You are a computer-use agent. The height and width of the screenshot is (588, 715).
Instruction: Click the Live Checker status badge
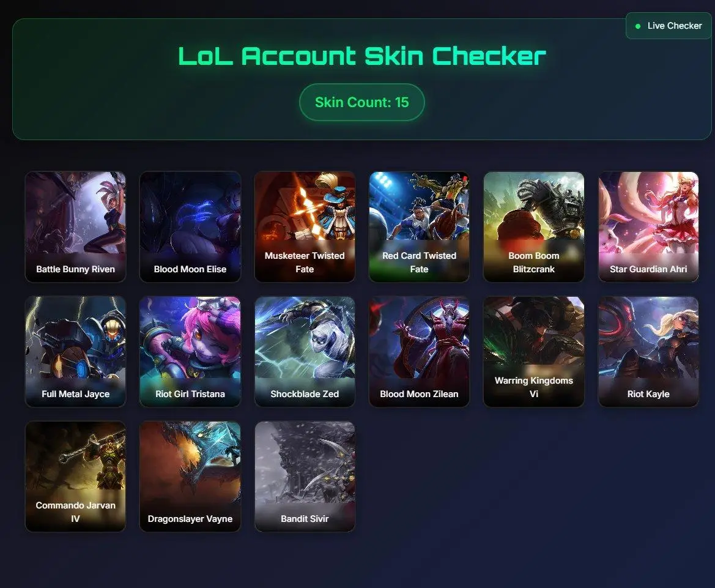click(669, 26)
